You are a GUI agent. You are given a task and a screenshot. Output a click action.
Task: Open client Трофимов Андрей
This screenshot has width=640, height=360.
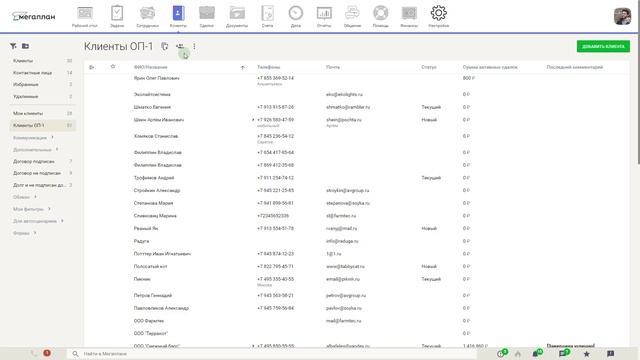click(x=154, y=178)
